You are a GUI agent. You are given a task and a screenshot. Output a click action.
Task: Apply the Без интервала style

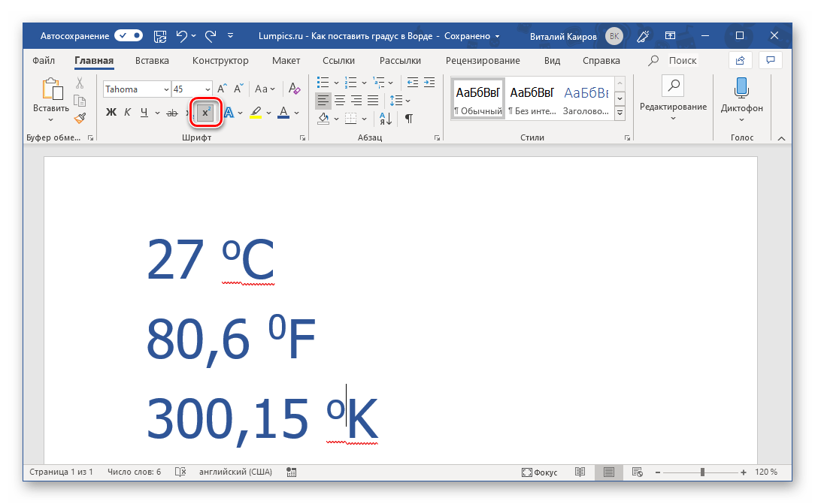point(532,99)
